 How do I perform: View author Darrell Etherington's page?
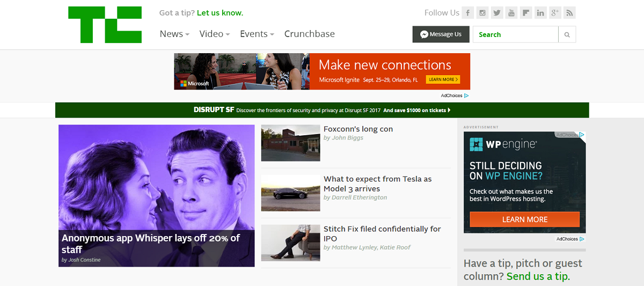pyautogui.click(x=359, y=197)
